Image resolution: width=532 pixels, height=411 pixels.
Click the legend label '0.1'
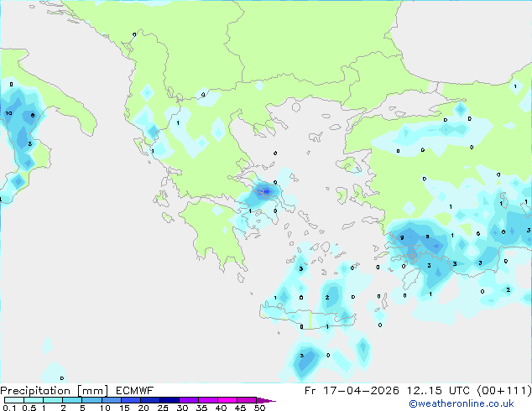click(x=9, y=408)
